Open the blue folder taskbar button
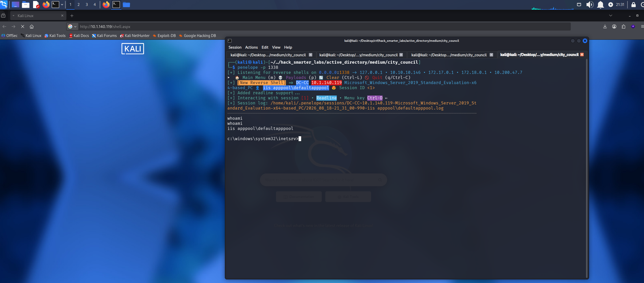The height and width of the screenshot is (283, 644). [x=126, y=4]
